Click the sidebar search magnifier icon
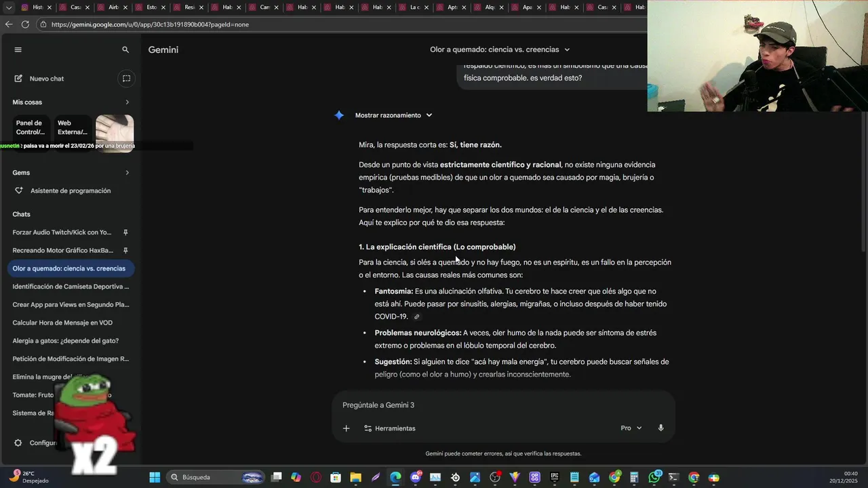The width and height of the screenshot is (868, 488). (125, 49)
